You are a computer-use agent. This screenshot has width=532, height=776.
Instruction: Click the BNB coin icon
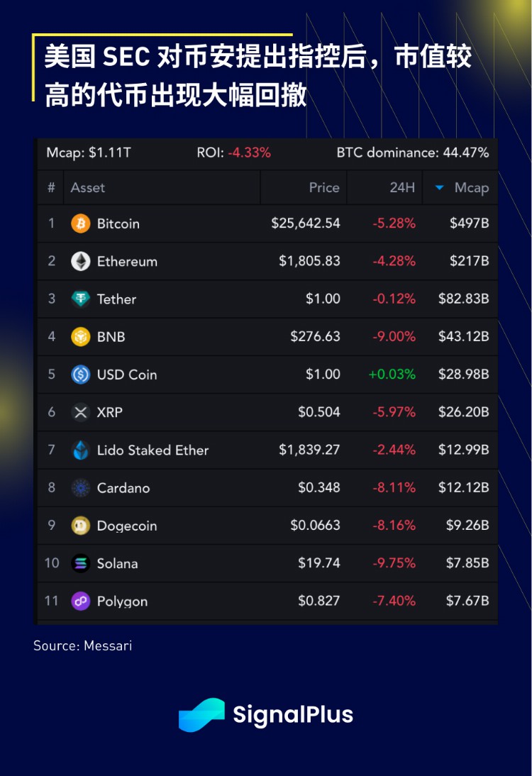81,336
